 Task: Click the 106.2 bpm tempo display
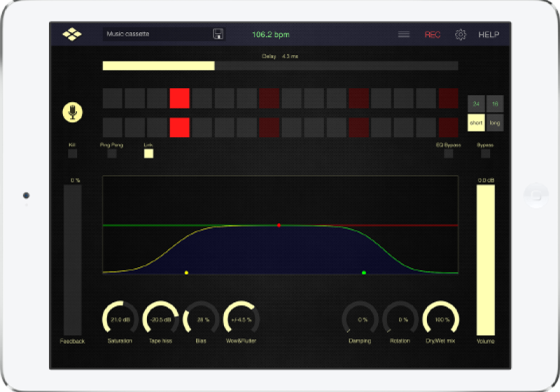coord(270,34)
